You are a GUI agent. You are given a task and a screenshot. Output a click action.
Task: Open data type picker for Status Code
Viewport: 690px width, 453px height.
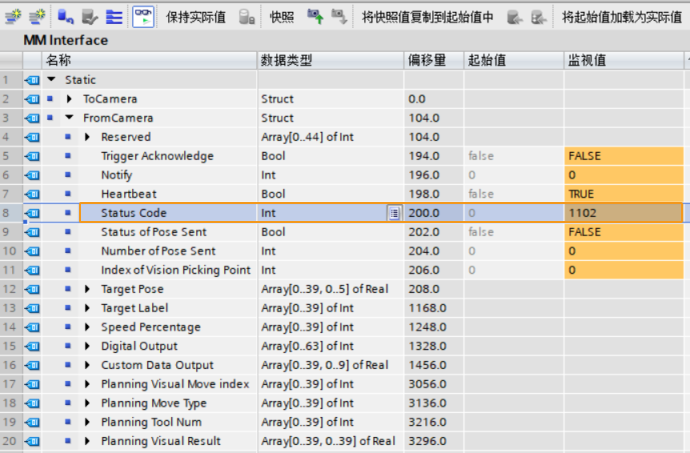tap(394, 213)
